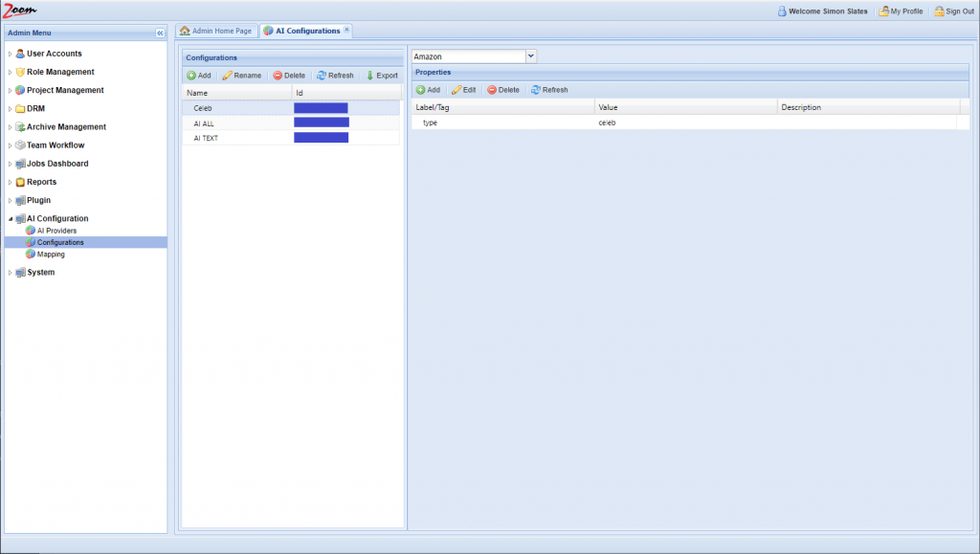The height and width of the screenshot is (554, 980).
Task: Click Refresh in the Configurations toolbar
Action: point(335,76)
